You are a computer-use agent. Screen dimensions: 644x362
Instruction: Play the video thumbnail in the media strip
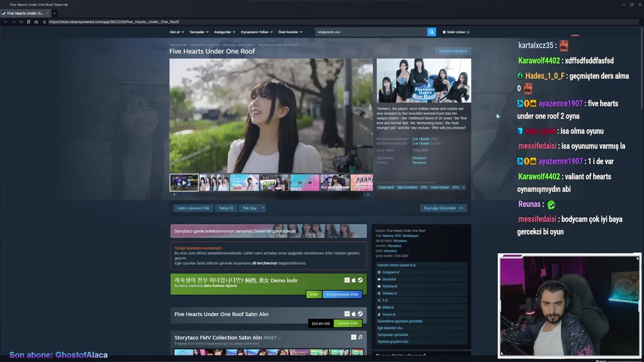(184, 183)
